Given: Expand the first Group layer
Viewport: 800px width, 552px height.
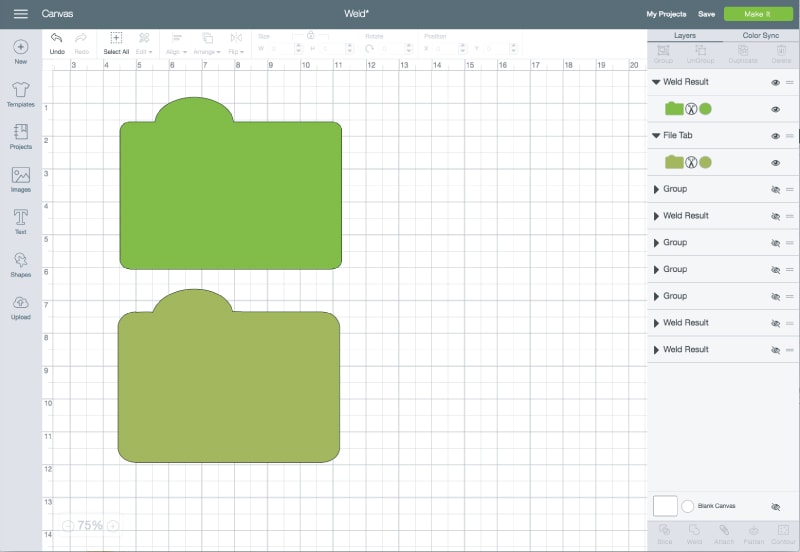Looking at the screenshot, I should click(656, 189).
